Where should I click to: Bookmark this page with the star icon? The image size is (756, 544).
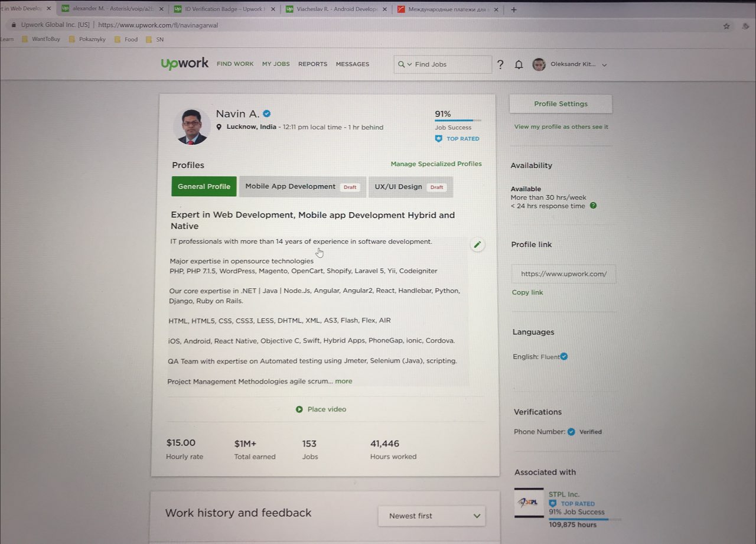pos(726,26)
